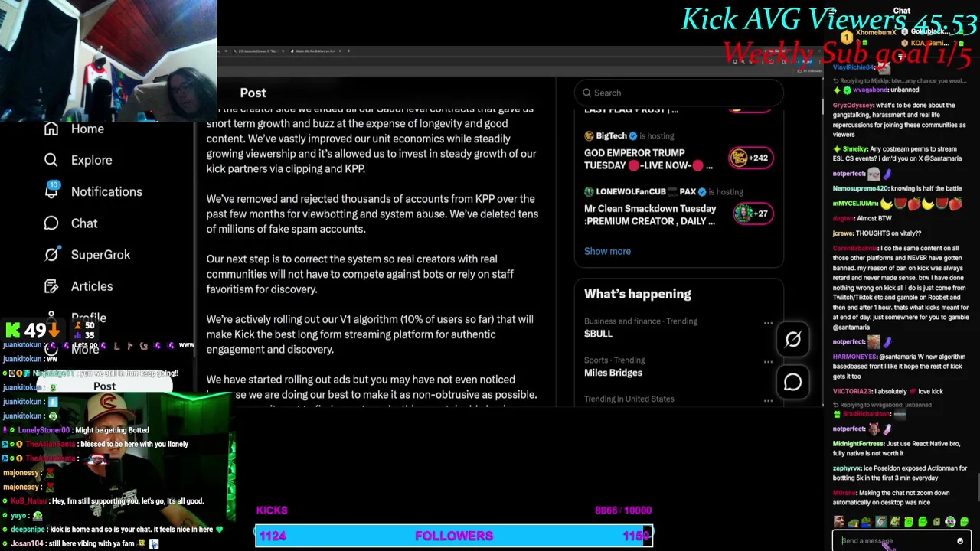Click username jcrewe in Kick chat
Viewport: 980px width, 551px height.
[x=843, y=233]
